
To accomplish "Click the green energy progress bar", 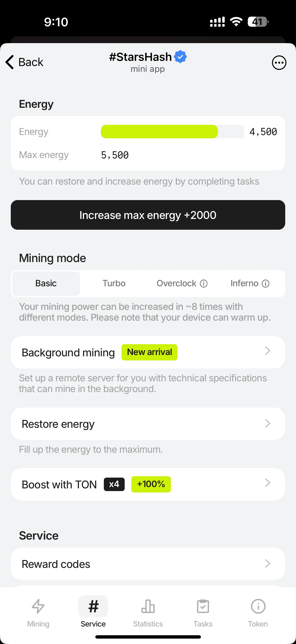I will pos(159,132).
